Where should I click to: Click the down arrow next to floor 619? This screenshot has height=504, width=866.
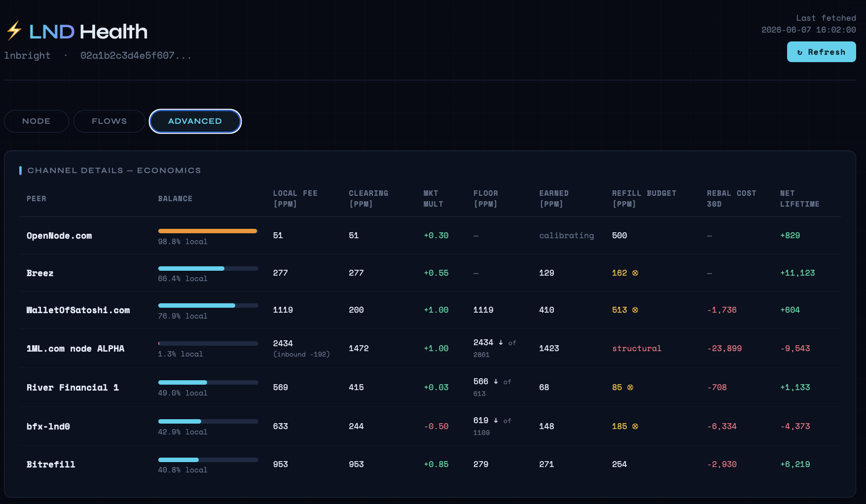point(496,420)
